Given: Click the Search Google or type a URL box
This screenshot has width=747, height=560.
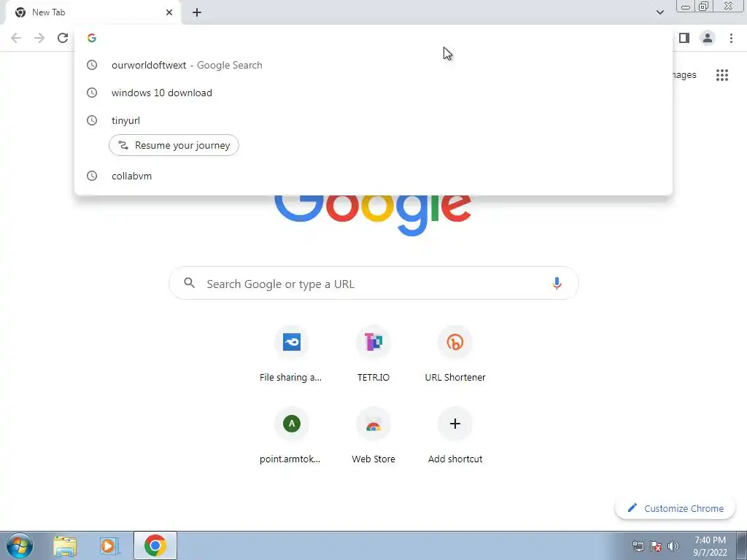Looking at the screenshot, I should (374, 284).
